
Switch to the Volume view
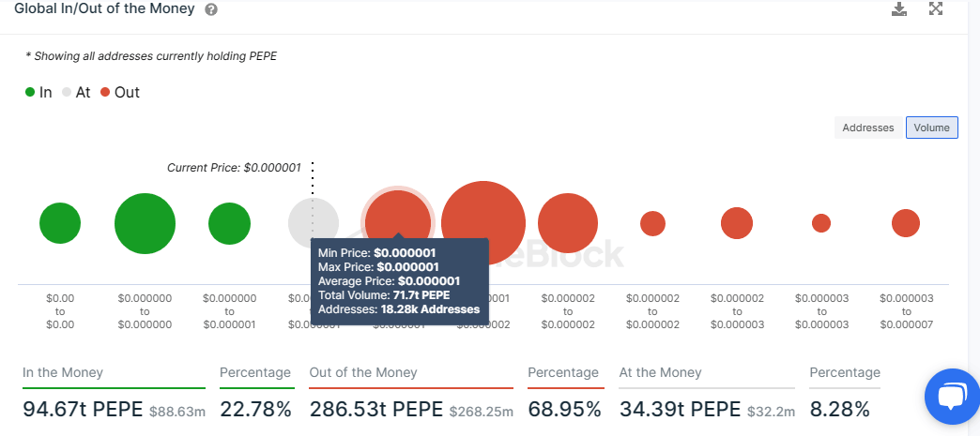click(931, 128)
